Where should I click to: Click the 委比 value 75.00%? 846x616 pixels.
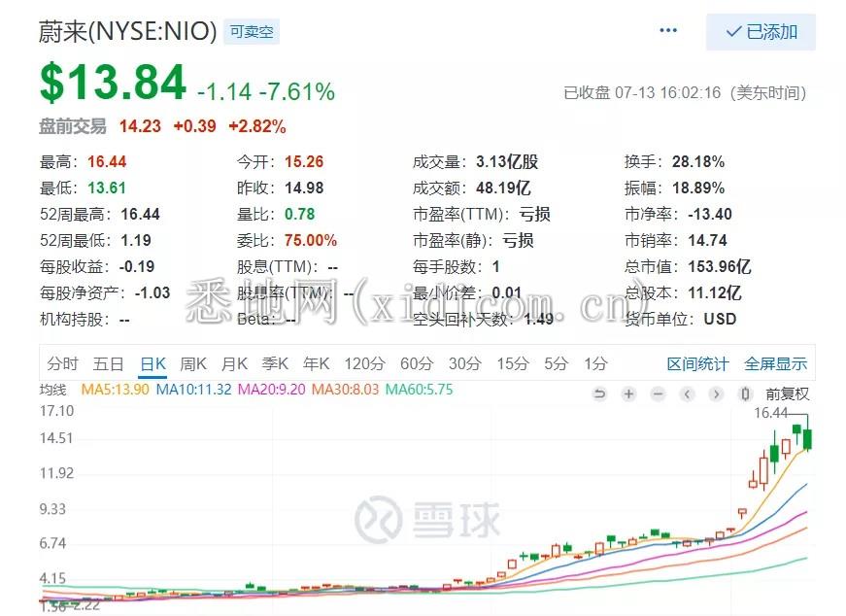coord(311,240)
